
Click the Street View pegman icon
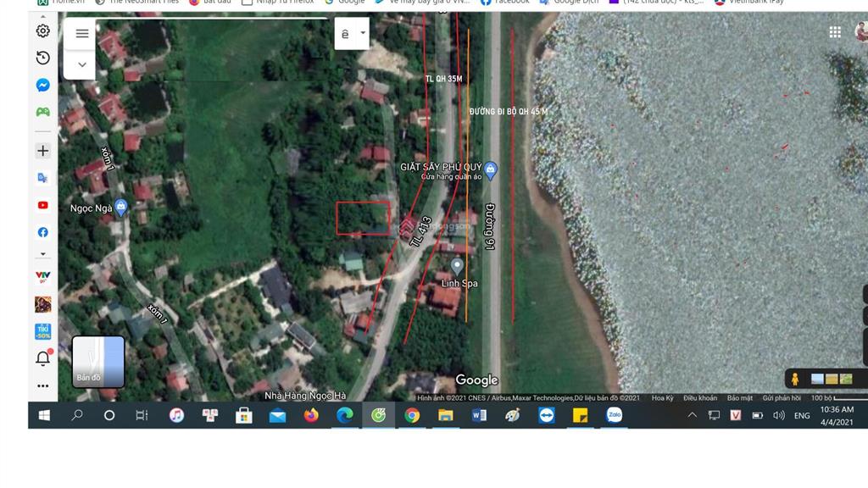pos(795,379)
